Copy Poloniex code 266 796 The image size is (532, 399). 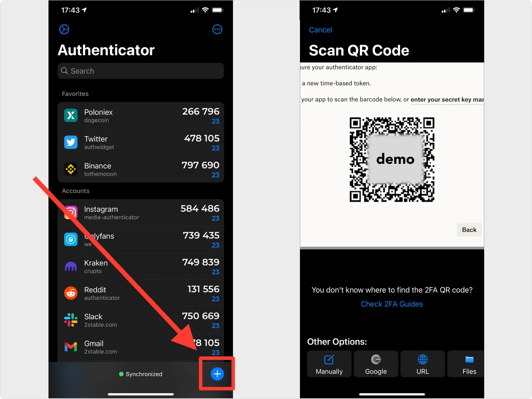(201, 112)
